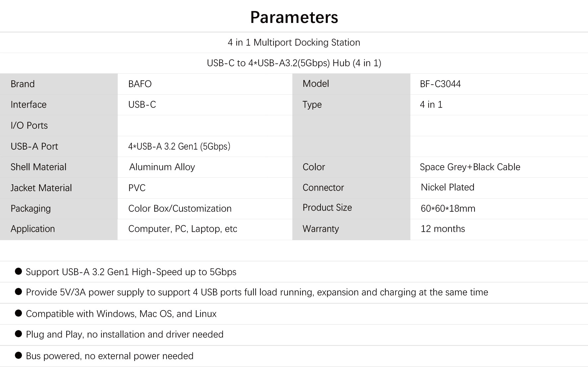
Task: Click the 4*USB-A 3.2 Gen1 (5Gbps) value
Action: point(179,146)
